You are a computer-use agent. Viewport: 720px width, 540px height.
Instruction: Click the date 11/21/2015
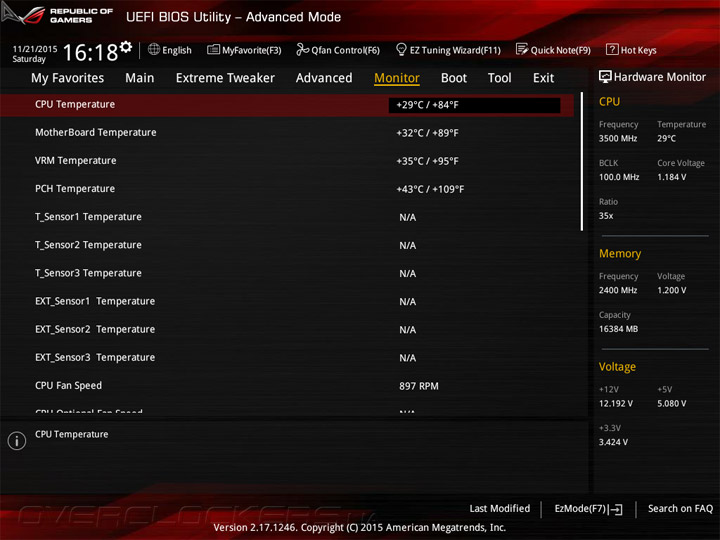[x=35, y=49]
